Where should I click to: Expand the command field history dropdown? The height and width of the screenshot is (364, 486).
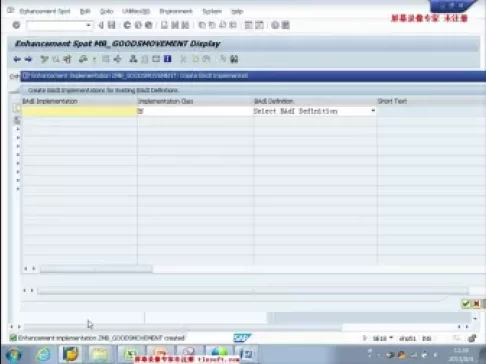click(x=88, y=25)
